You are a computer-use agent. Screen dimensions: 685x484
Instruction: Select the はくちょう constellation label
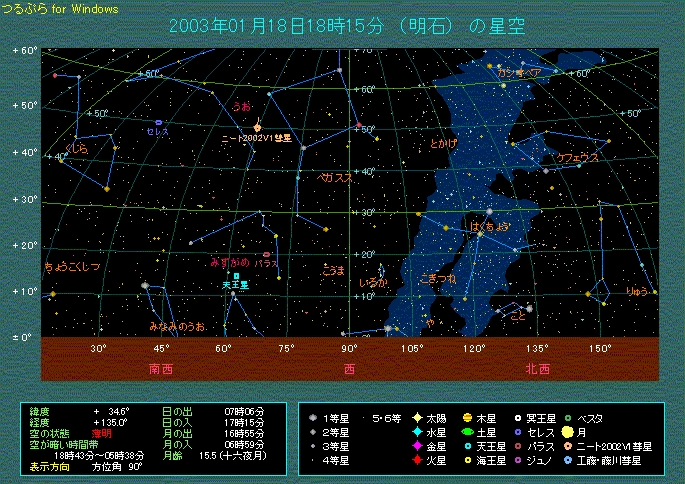489,227
